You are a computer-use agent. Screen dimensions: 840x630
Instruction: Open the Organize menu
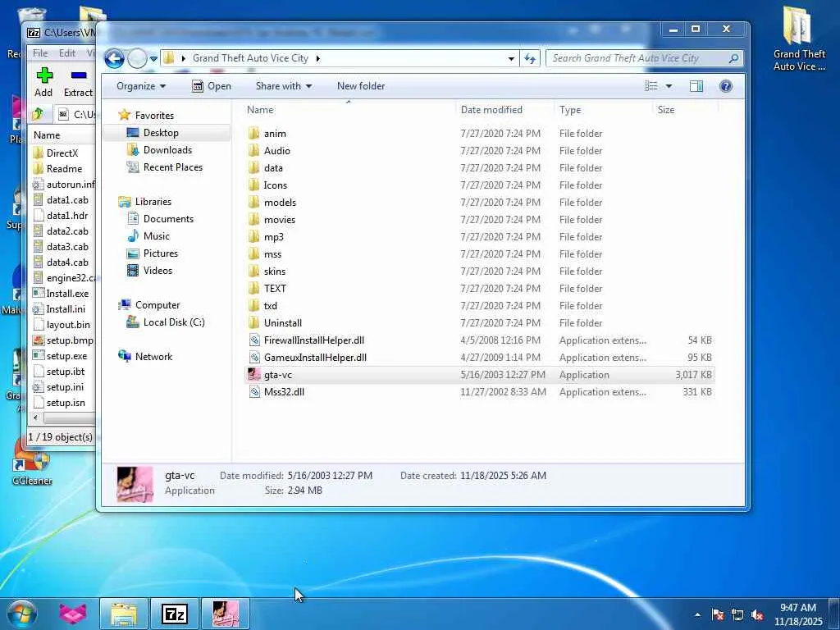(141, 86)
